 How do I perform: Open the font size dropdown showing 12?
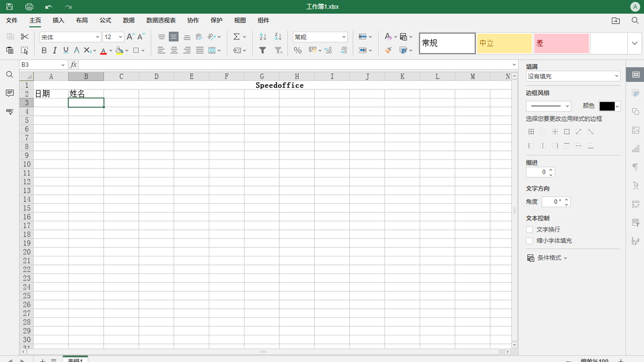[113, 37]
